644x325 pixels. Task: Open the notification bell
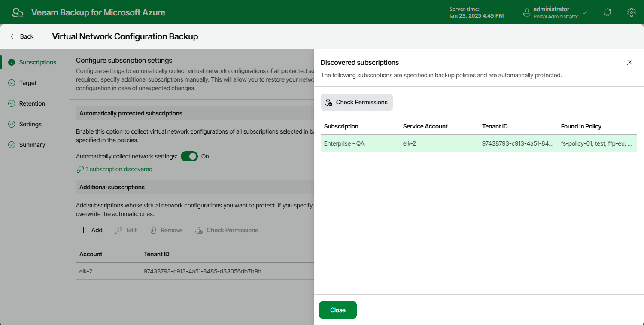(x=607, y=12)
